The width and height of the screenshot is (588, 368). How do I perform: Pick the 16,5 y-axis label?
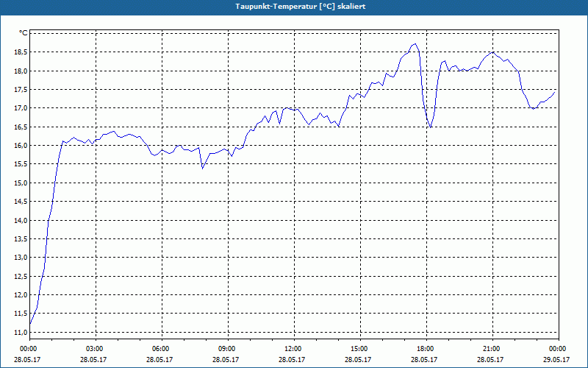click(x=21, y=127)
